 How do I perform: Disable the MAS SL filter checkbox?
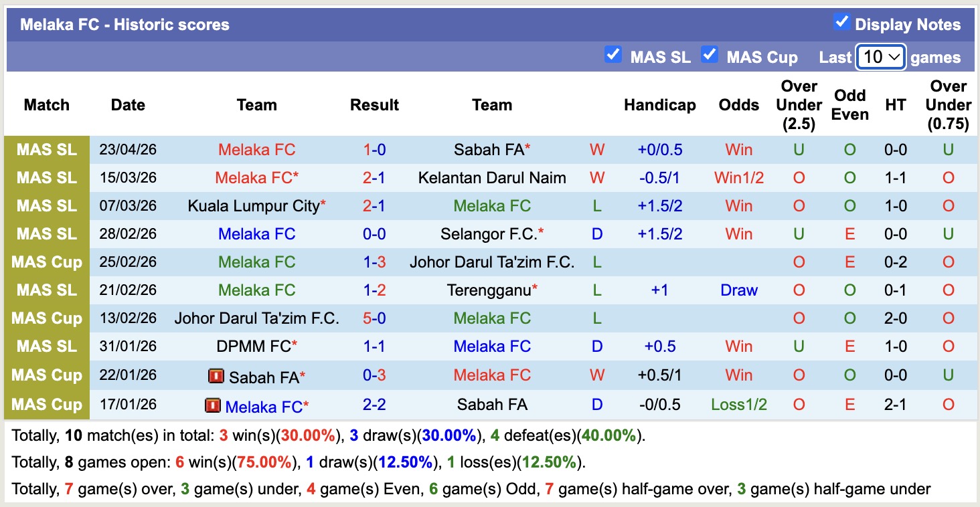[x=613, y=55]
